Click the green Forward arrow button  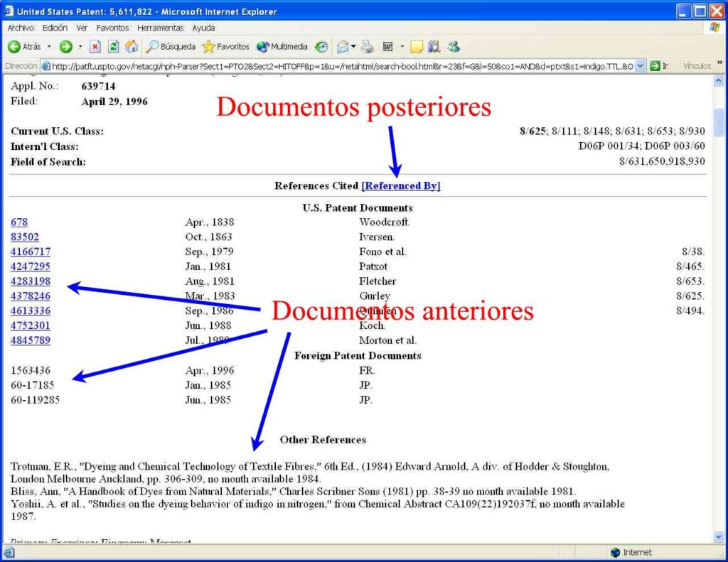[66, 46]
